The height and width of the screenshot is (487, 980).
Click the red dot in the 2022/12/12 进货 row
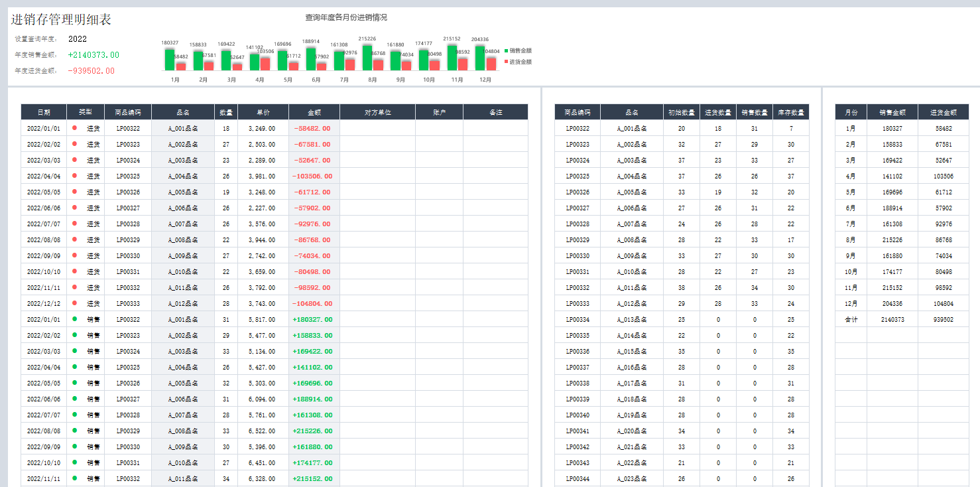click(75, 303)
